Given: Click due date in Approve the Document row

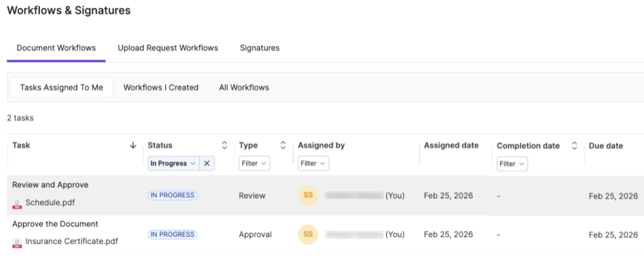Looking at the screenshot, I should [613, 235].
